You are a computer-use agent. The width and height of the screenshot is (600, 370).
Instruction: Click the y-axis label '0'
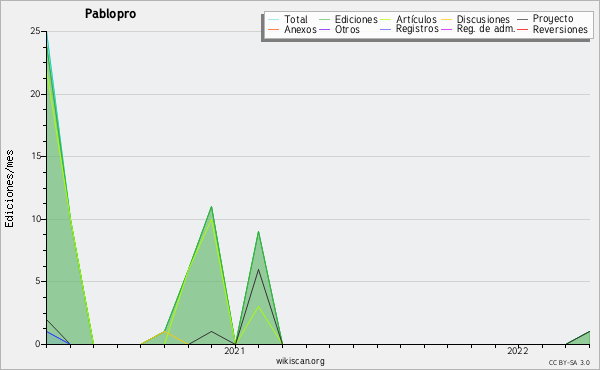(38, 344)
